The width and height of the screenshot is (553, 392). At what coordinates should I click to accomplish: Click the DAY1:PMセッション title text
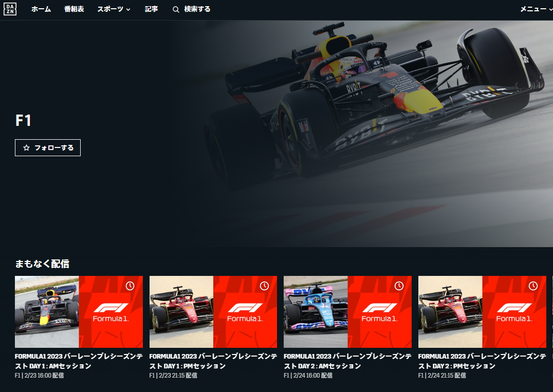coord(213,361)
